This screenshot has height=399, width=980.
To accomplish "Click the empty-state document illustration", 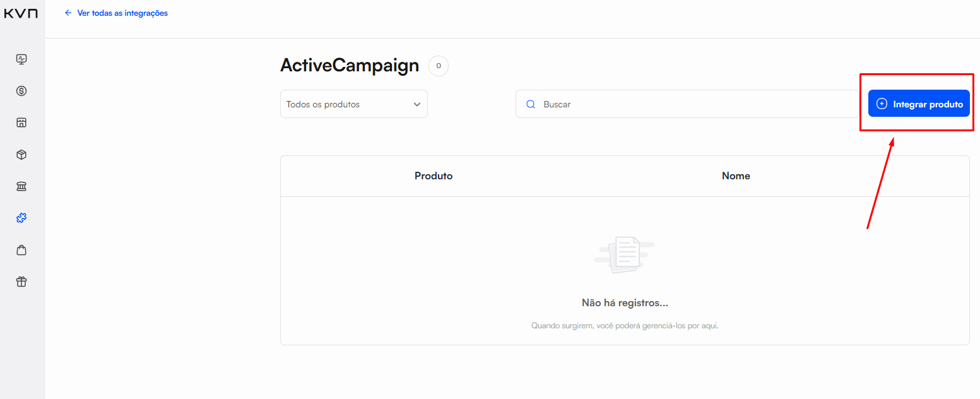I will click(624, 254).
